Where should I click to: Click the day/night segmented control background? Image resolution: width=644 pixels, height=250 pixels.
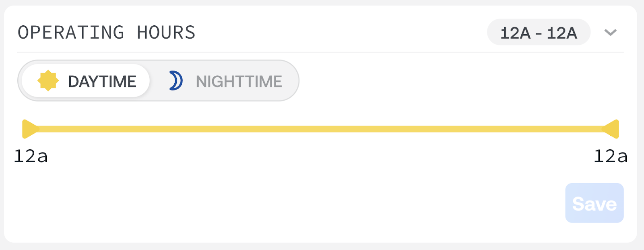(x=158, y=81)
